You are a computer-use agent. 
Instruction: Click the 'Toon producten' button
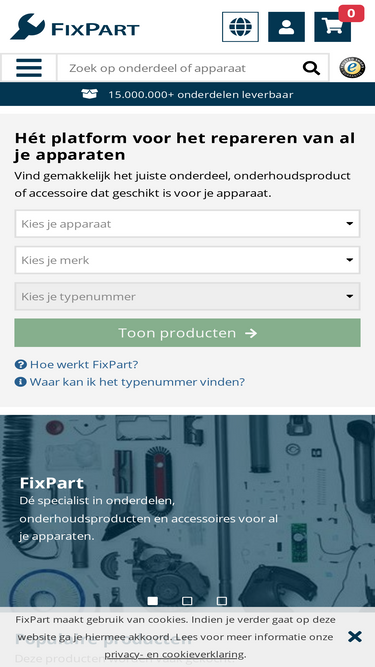click(x=188, y=333)
